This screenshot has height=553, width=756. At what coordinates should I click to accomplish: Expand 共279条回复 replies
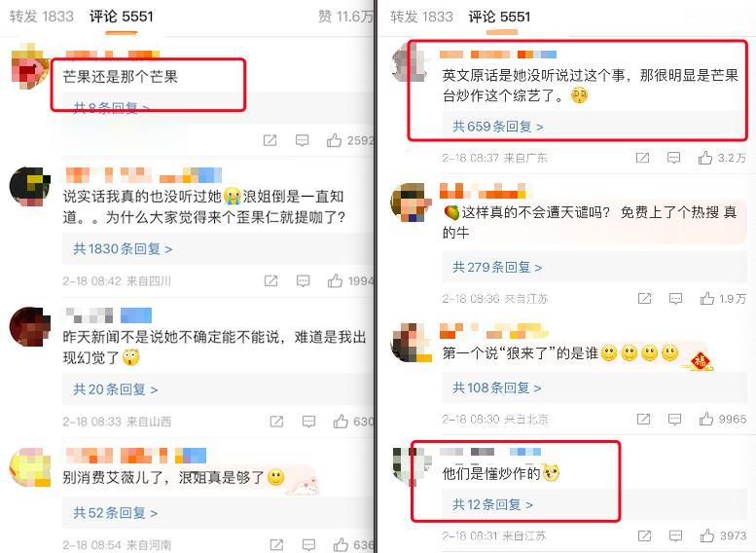497,267
